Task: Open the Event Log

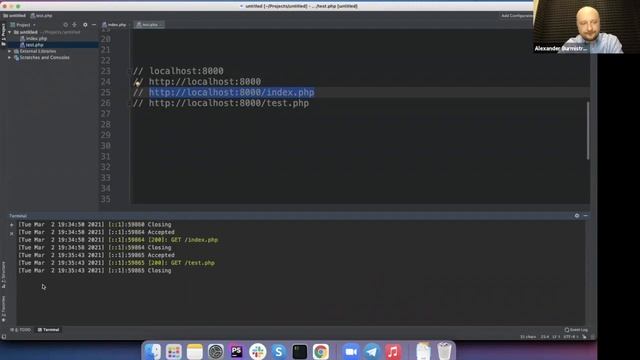Action: [x=576, y=330]
